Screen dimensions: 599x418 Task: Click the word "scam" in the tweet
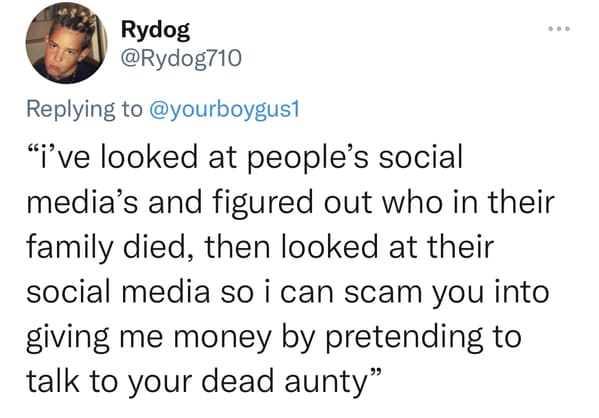click(x=383, y=292)
